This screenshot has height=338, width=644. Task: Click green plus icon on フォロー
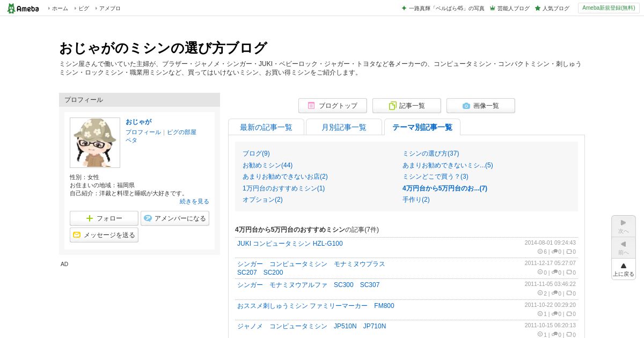pos(90,218)
